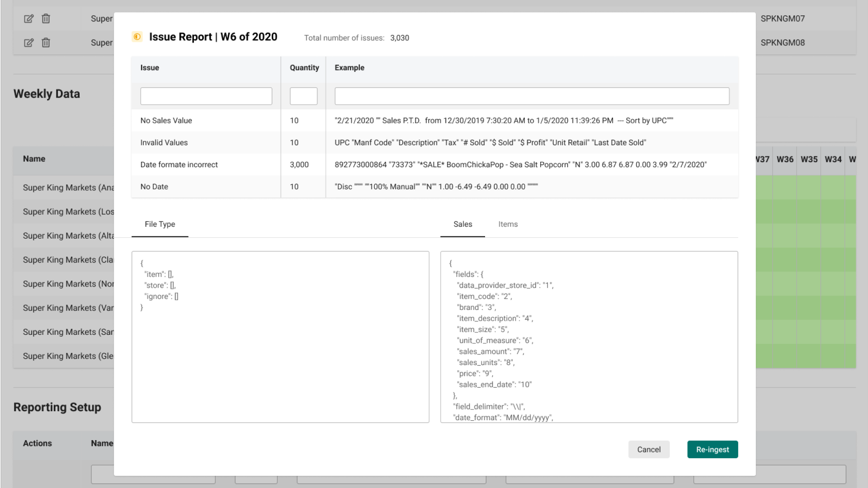The height and width of the screenshot is (488, 868).
Task: Click the Reporting Setup Actions column header
Action: click(38, 444)
